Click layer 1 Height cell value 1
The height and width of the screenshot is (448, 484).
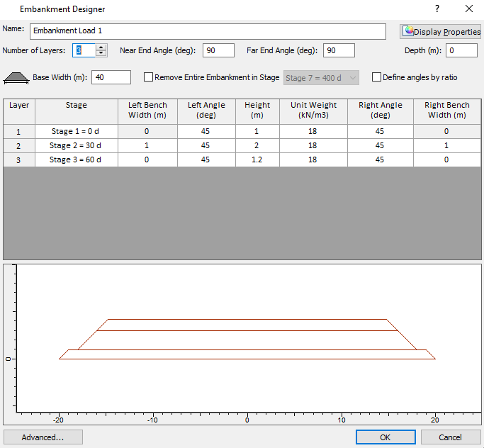(257, 131)
